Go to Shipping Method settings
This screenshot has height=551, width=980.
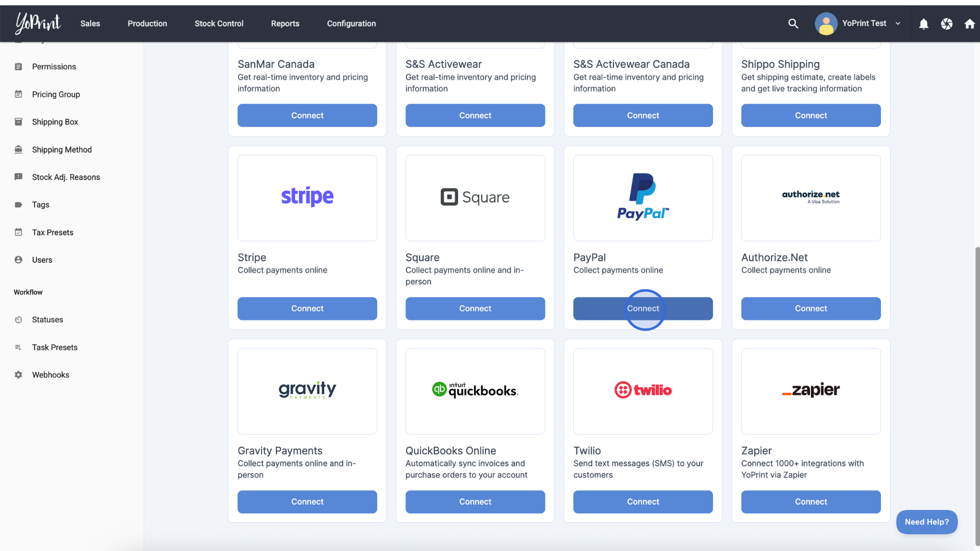pos(62,149)
